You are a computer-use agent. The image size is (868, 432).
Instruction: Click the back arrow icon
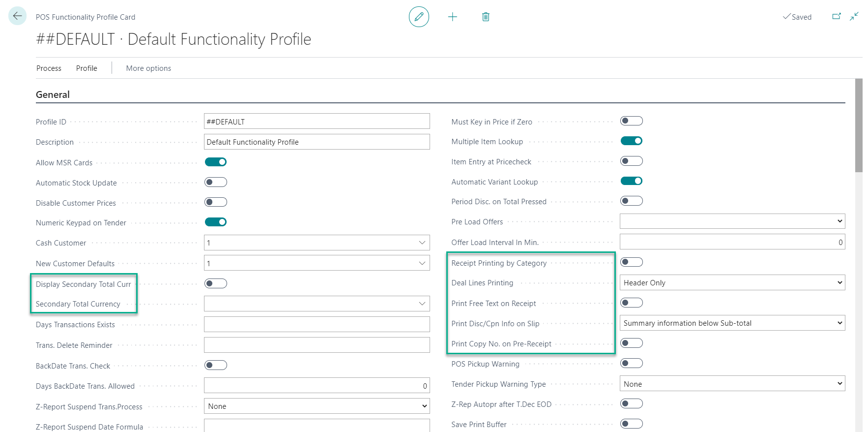point(17,16)
